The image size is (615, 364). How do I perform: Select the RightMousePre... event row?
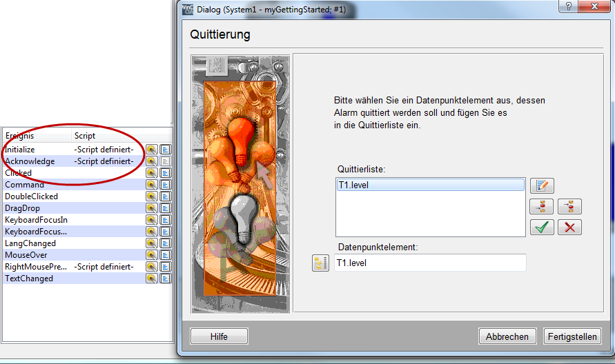pos(88,267)
